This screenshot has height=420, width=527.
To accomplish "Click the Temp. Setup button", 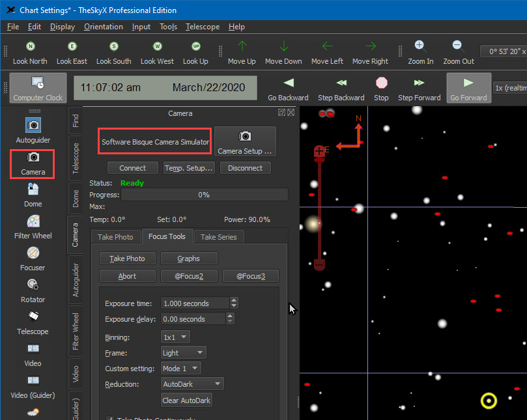I will 189,168.
